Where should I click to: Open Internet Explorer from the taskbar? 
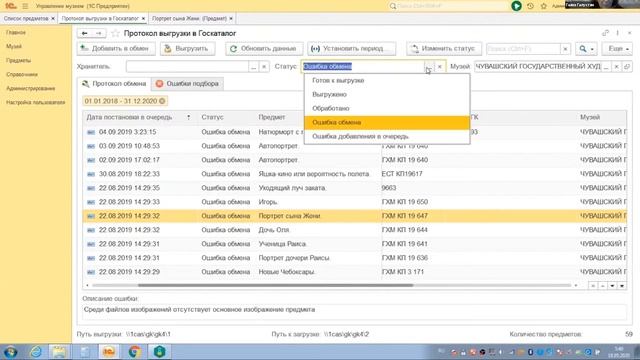pyautogui.click(x=36, y=351)
